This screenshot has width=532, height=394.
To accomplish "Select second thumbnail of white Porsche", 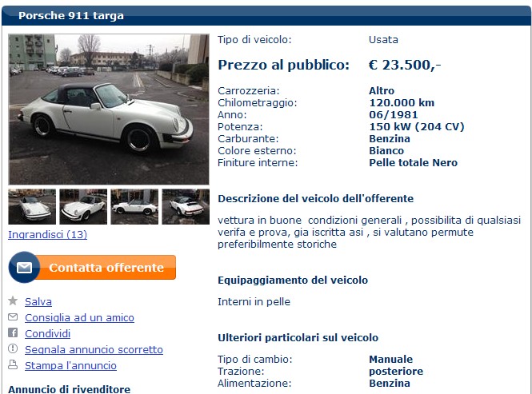I will (83, 206).
